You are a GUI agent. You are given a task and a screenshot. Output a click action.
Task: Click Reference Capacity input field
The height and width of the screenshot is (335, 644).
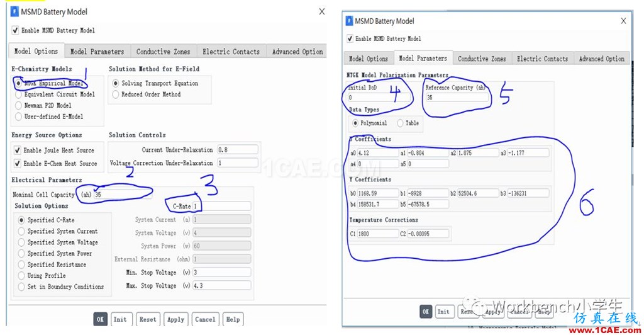[457, 98]
